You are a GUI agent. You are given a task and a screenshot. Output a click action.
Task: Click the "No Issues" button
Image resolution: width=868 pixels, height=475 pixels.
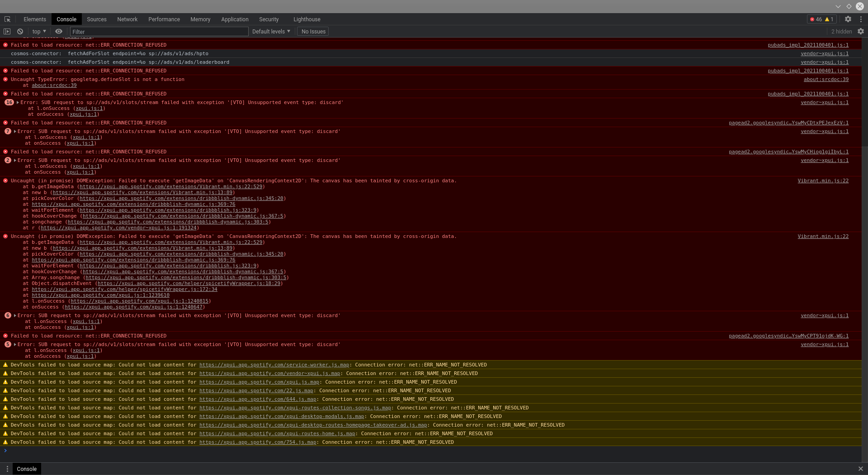click(x=313, y=31)
